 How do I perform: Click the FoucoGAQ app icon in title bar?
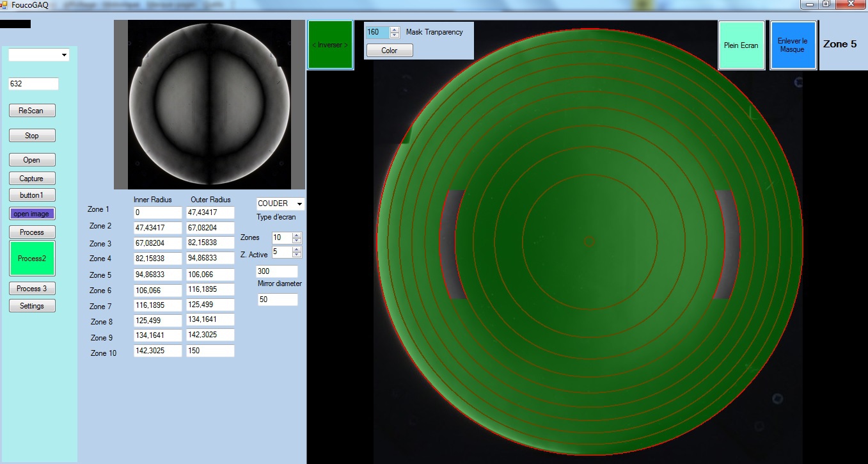[4, 4]
